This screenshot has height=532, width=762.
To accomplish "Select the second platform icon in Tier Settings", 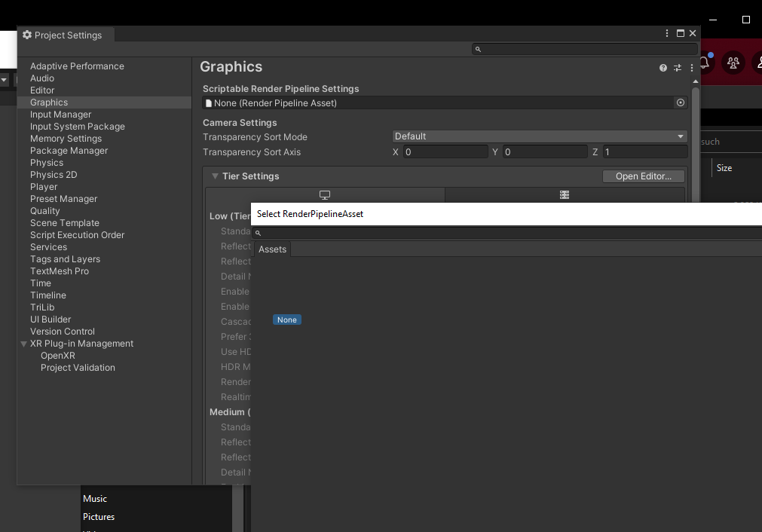I will pos(565,194).
